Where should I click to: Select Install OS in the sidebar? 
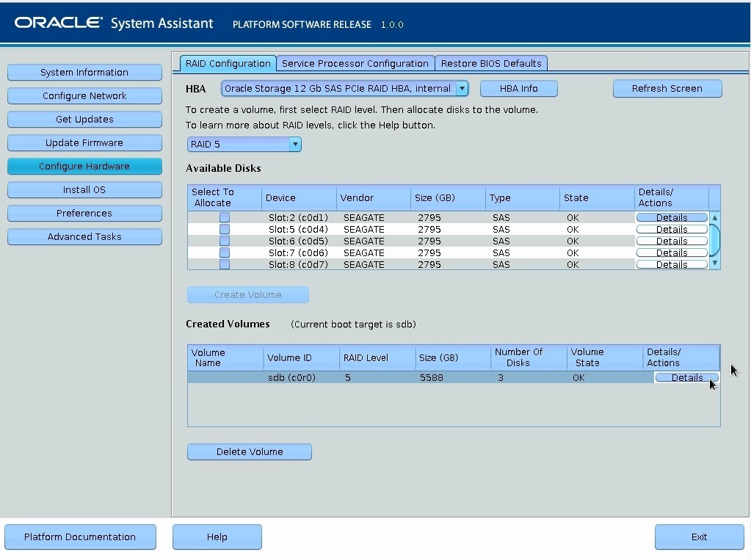[84, 189]
